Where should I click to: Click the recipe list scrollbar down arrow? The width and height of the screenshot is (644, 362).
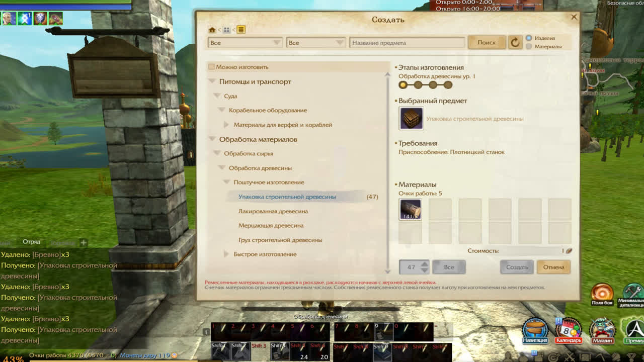coord(387,271)
